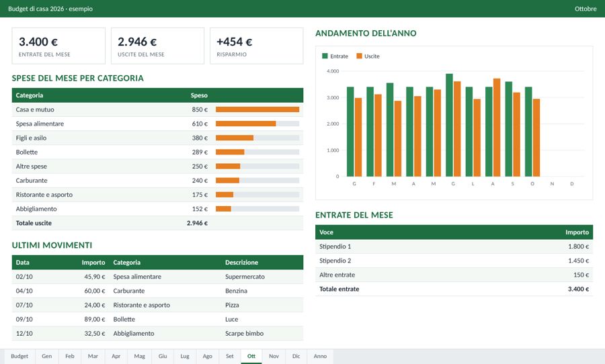Switch to the Anno summary tab
This screenshot has height=364, width=605.
point(320,356)
